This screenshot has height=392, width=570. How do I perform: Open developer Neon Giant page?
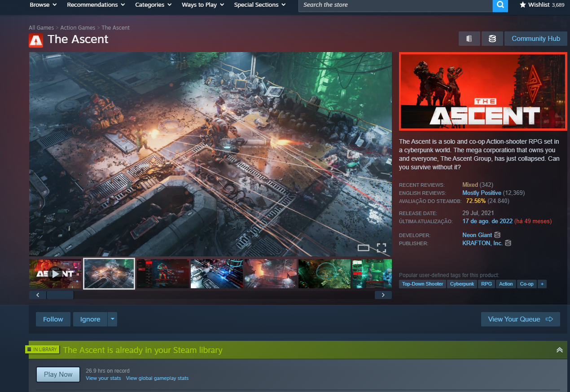477,235
